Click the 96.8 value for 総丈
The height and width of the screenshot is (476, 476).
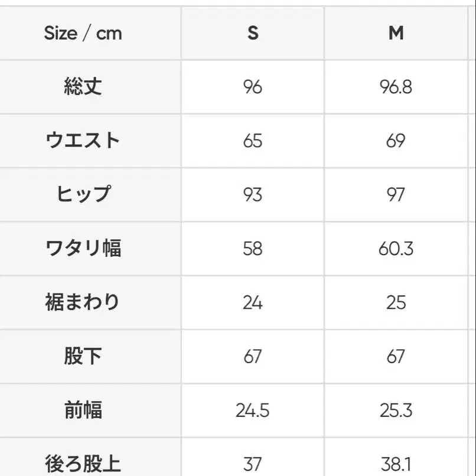pyautogui.click(x=396, y=87)
